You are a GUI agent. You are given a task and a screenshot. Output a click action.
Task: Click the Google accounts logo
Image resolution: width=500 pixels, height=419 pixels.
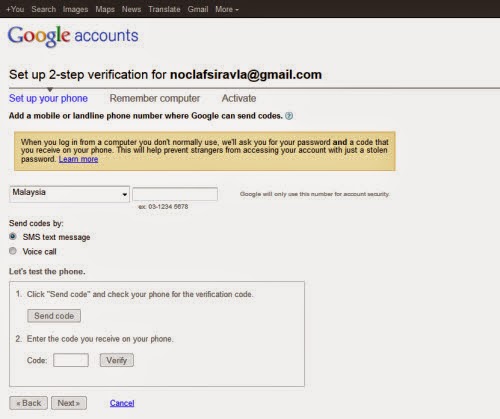point(73,36)
